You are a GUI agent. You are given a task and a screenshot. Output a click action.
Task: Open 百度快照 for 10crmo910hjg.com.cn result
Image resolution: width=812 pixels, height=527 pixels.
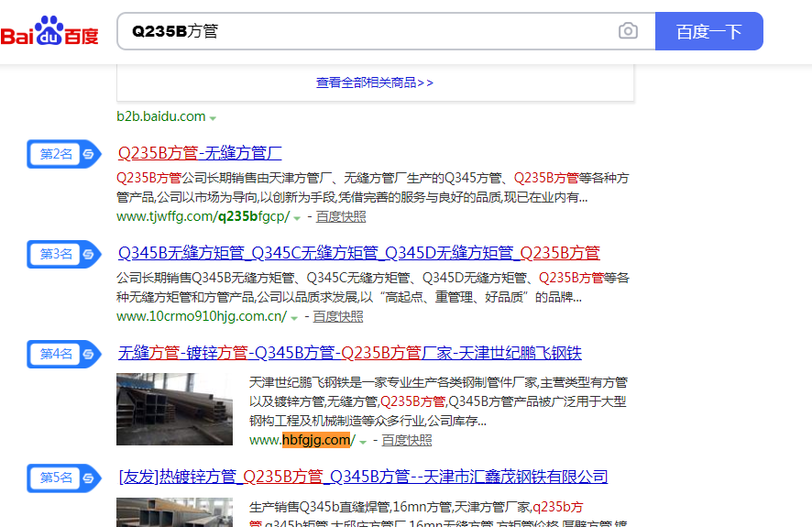click(x=338, y=316)
